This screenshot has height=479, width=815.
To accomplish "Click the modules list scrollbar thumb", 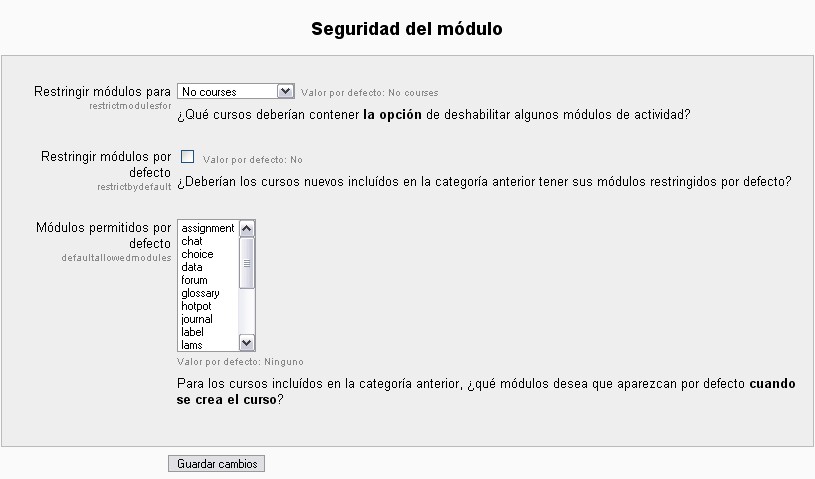I will [247, 262].
